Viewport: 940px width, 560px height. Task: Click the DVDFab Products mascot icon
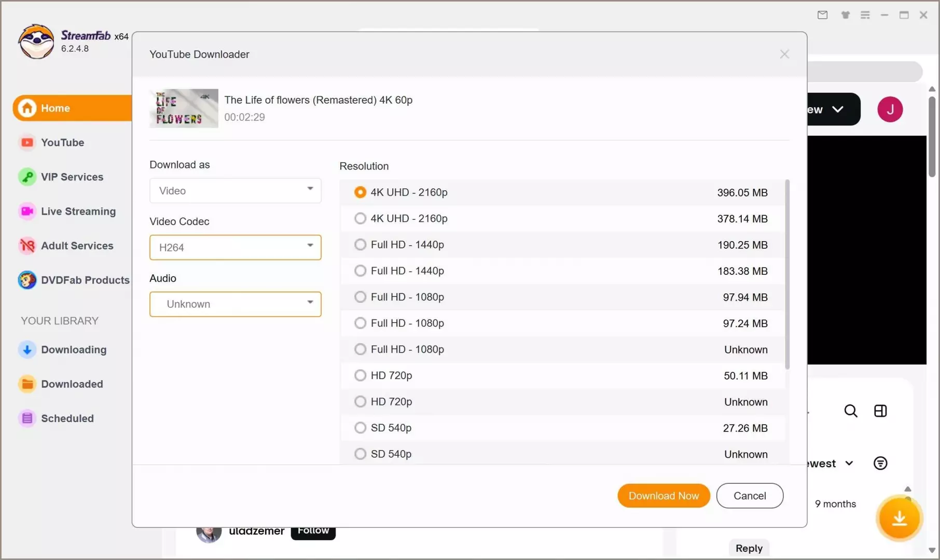coord(27,280)
